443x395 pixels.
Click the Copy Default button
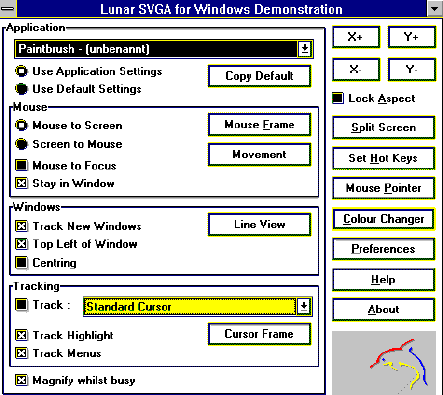(259, 76)
